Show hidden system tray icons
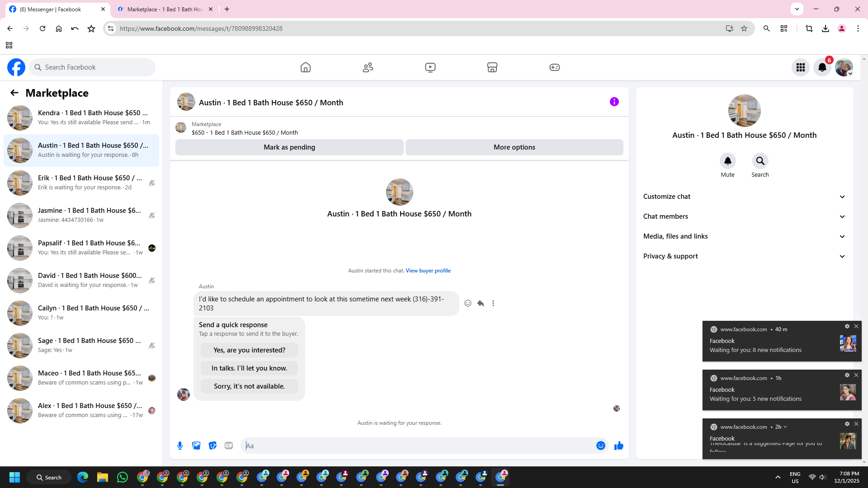The image size is (868, 488). coord(778,477)
